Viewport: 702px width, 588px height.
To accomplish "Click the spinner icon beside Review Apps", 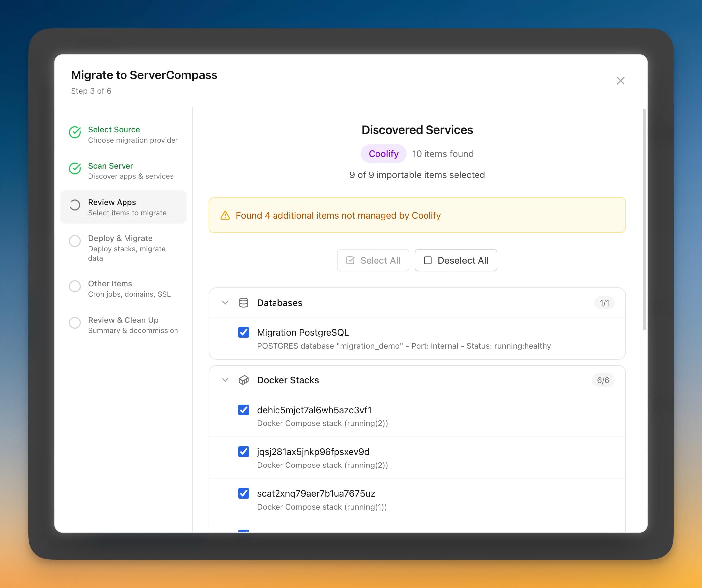I will (x=75, y=205).
